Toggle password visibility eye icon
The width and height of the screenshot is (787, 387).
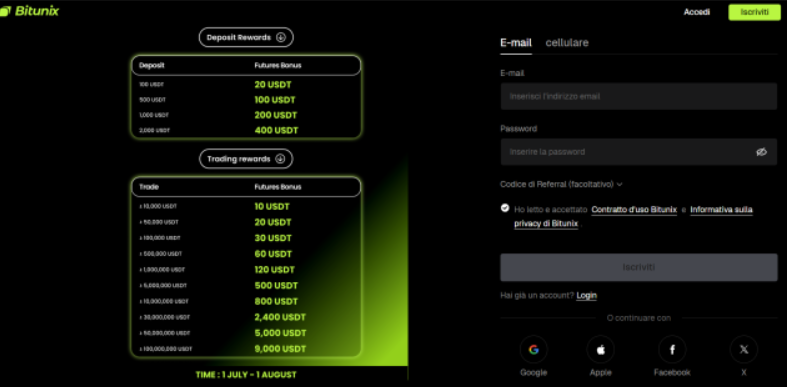click(x=761, y=152)
